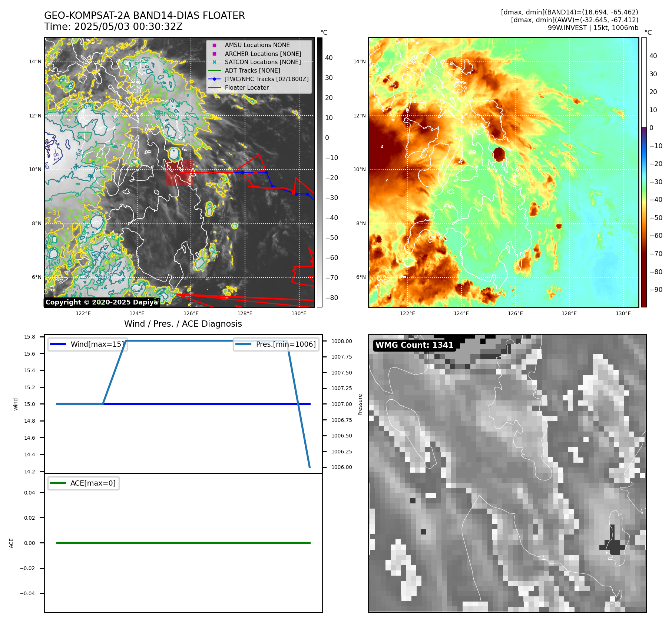Click the red shaded floater box on left map
This screenshot has height=626, width=672.
click(x=179, y=172)
